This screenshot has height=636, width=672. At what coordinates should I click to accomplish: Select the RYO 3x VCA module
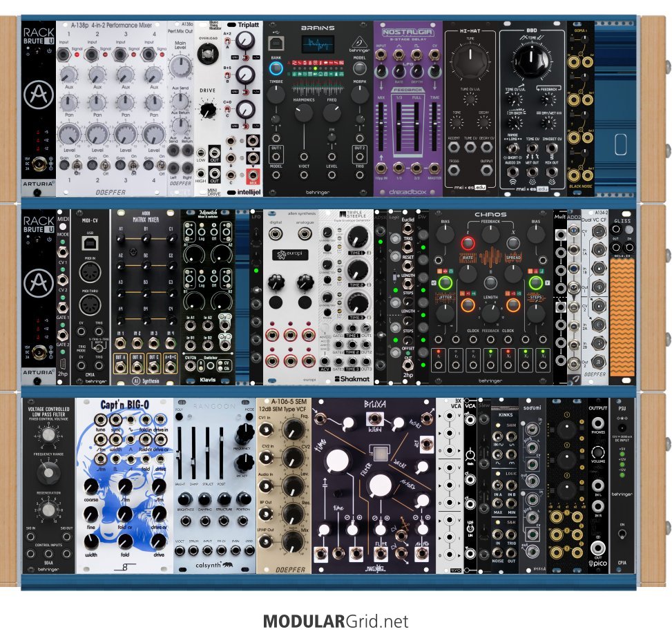[450, 485]
